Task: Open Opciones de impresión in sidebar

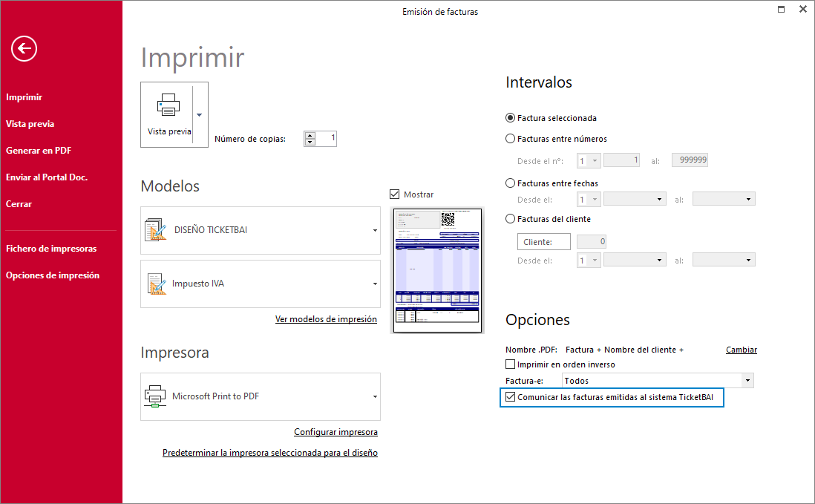Action: click(x=53, y=275)
